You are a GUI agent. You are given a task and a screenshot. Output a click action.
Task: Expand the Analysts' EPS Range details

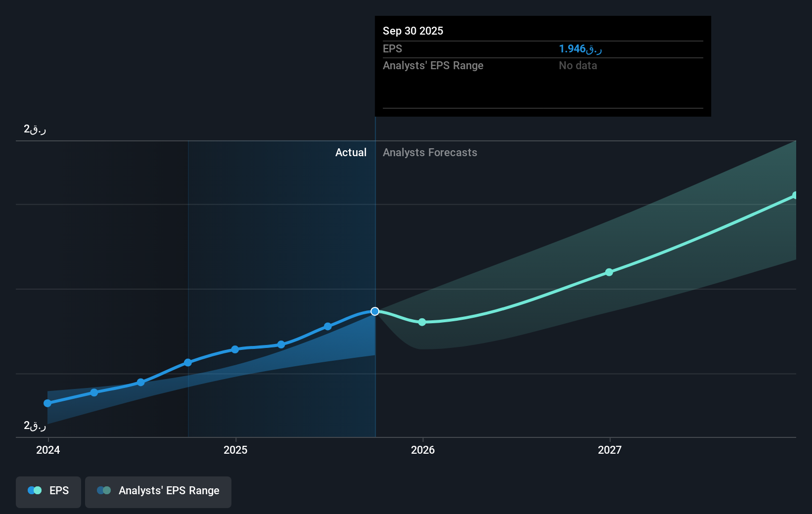[x=433, y=65]
